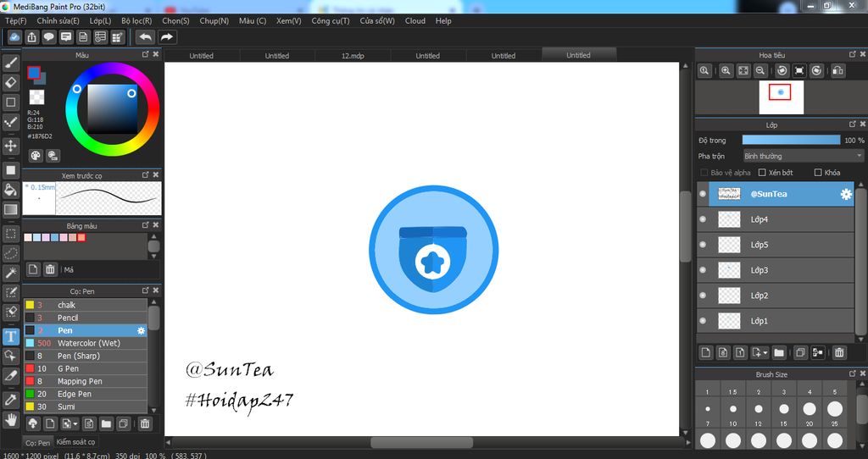This screenshot has height=459, width=868.
Task: Hide the Lớp1 layer
Action: pyautogui.click(x=703, y=321)
